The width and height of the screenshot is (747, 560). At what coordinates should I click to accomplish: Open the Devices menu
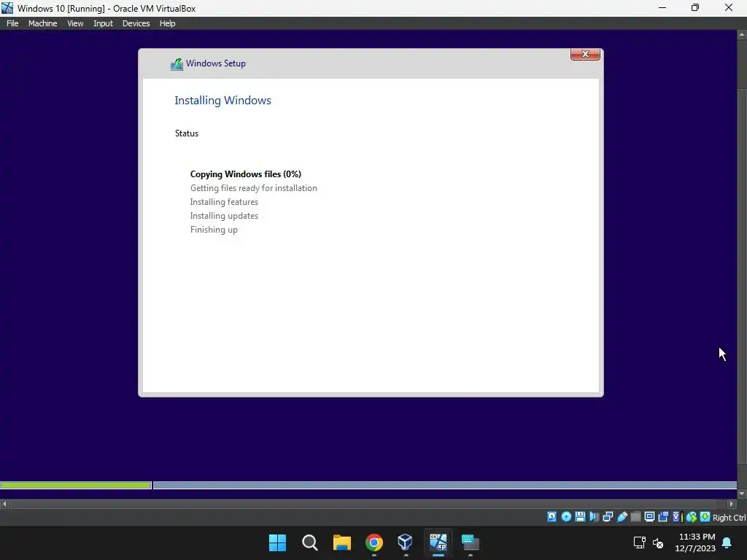point(136,23)
